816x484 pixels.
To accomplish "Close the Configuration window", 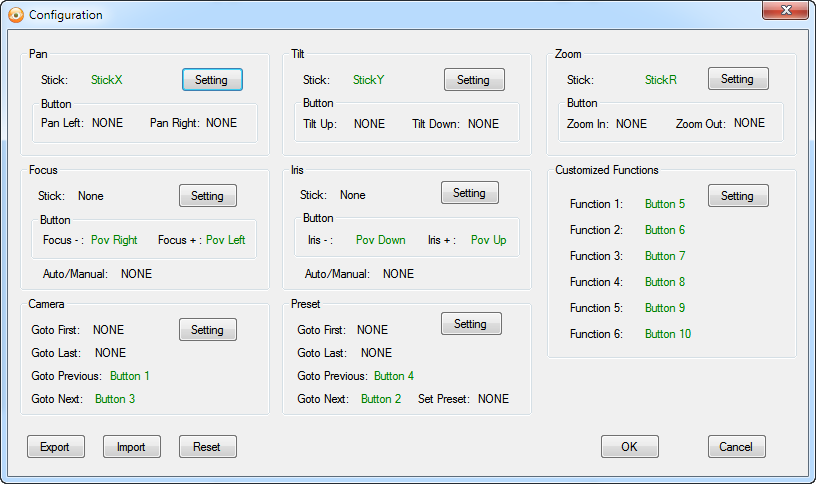I will (x=785, y=10).
